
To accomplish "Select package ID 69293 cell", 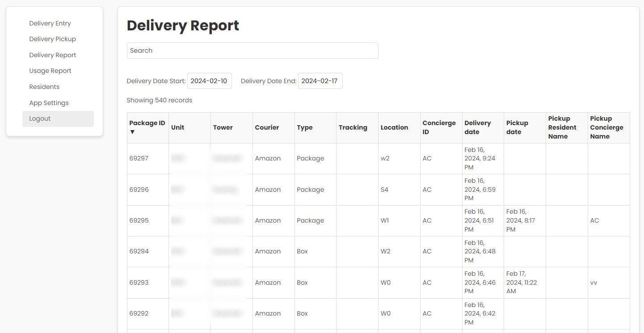I will (x=139, y=282).
